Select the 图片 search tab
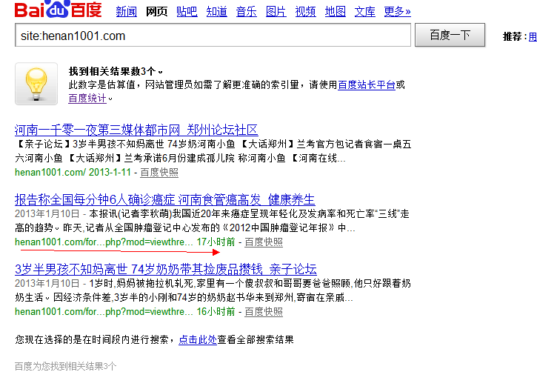The width and height of the screenshot is (537, 392). pyautogui.click(x=276, y=12)
